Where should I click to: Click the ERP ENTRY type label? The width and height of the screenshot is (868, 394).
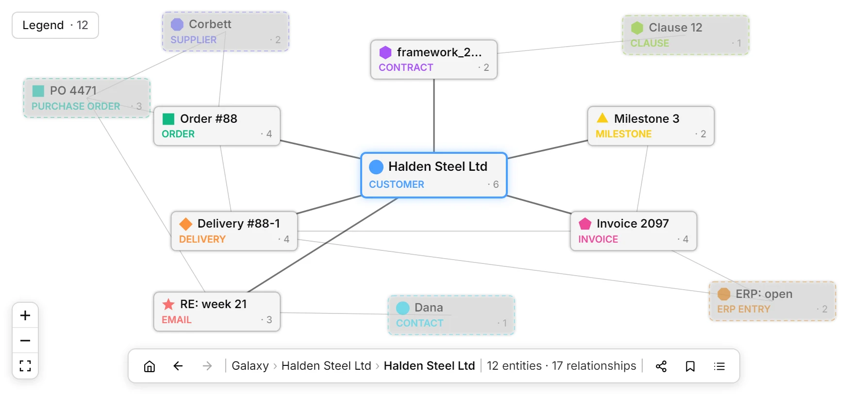click(744, 309)
